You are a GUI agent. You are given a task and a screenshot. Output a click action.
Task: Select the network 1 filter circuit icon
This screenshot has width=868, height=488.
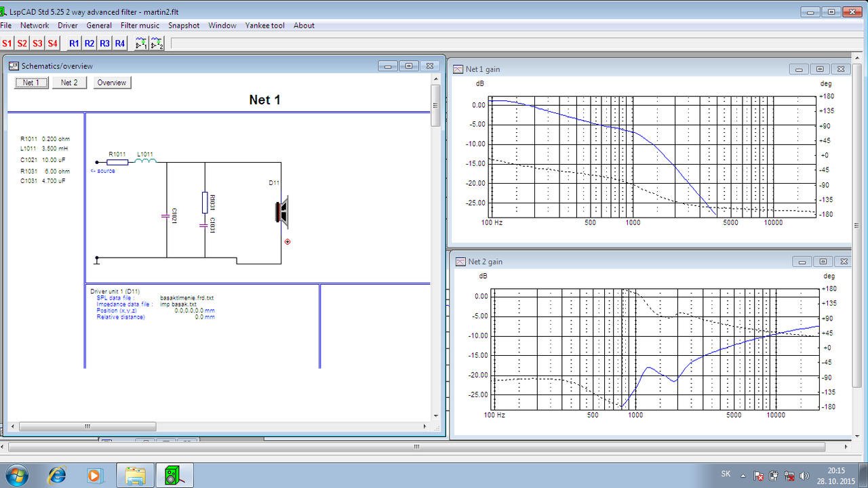pyautogui.click(x=141, y=43)
